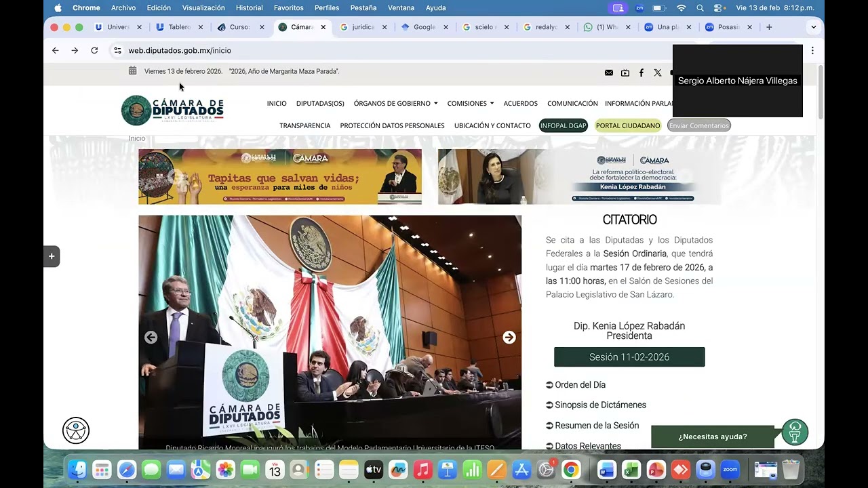
Task: Open Microsoft Word in the Dock
Action: coord(606,469)
